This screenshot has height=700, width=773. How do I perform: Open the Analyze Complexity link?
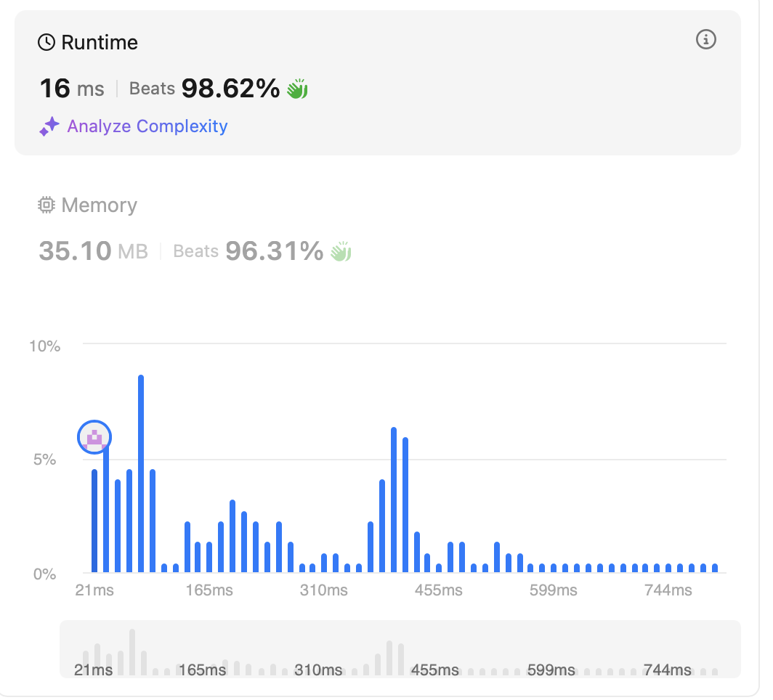tap(147, 126)
